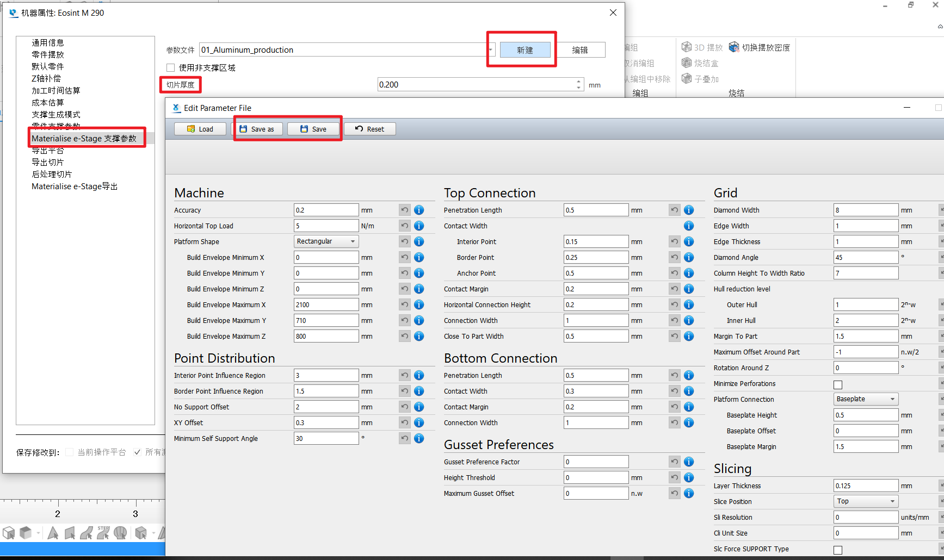
Task: Enable the Slc Force SUPPORT Type checkbox
Action: (x=837, y=550)
